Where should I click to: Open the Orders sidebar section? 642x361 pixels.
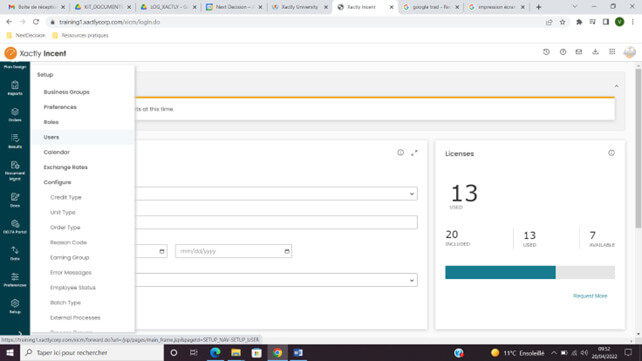pos(15,115)
